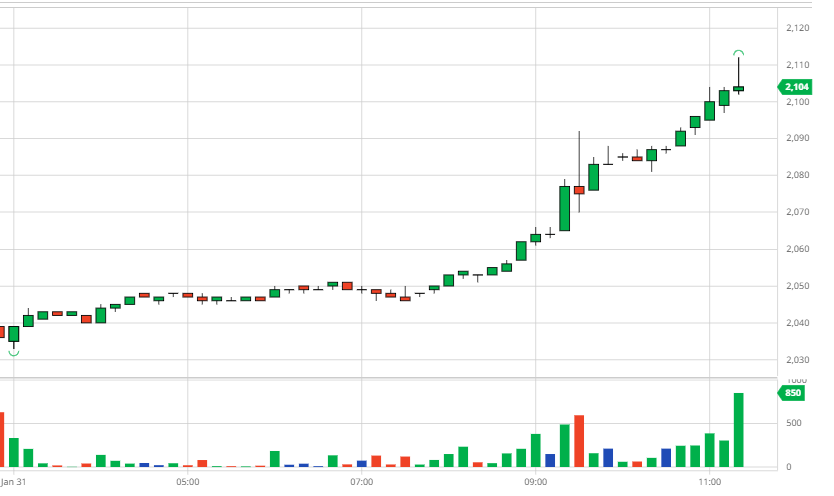Click the Jan 31 date label
Image resolution: width=834 pixels, height=496 pixels.
tap(13, 482)
